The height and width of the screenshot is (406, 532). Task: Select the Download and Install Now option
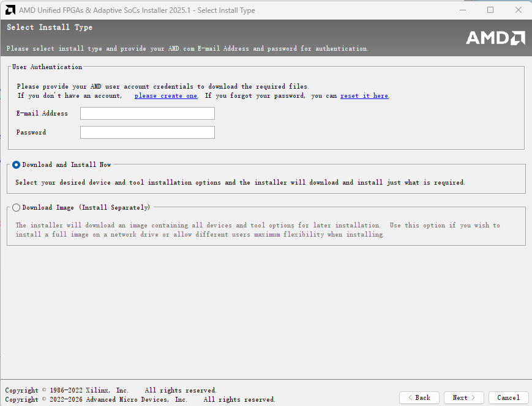(17, 164)
